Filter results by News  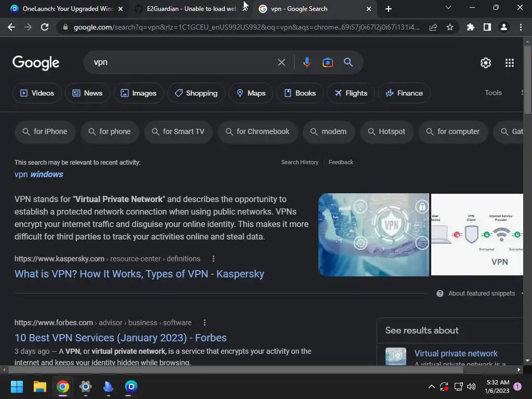87,93
